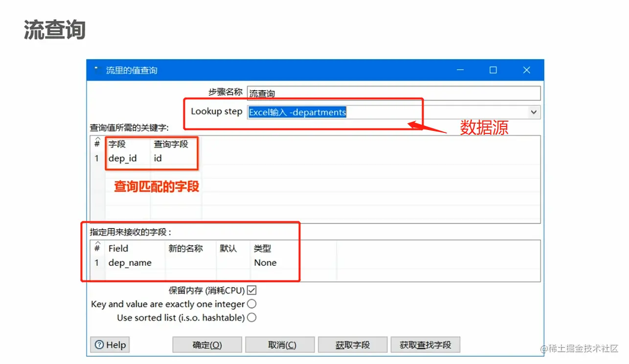The image size is (629, 364).
Task: Confirm with the 确定(O) button
Action: tap(207, 345)
